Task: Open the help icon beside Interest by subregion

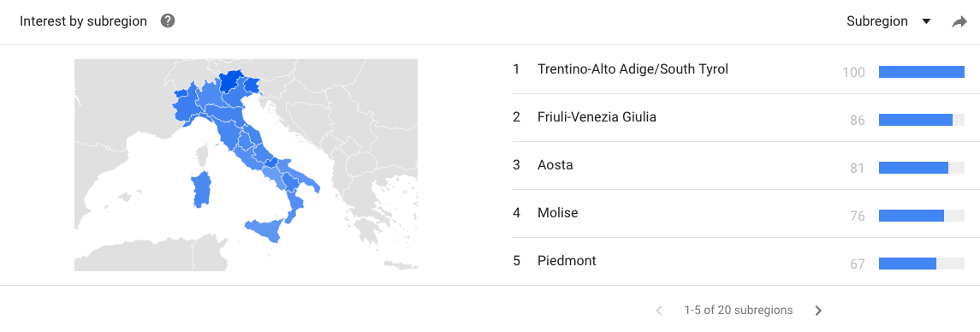Action: (x=168, y=21)
